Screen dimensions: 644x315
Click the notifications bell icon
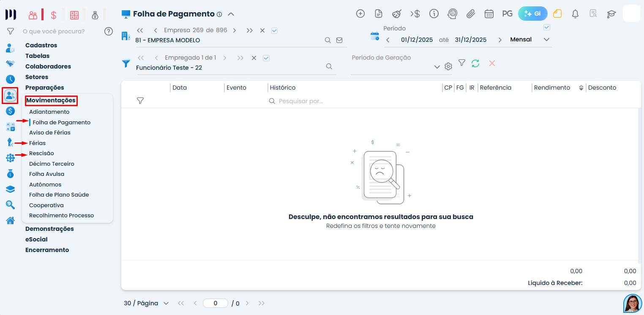tap(575, 14)
